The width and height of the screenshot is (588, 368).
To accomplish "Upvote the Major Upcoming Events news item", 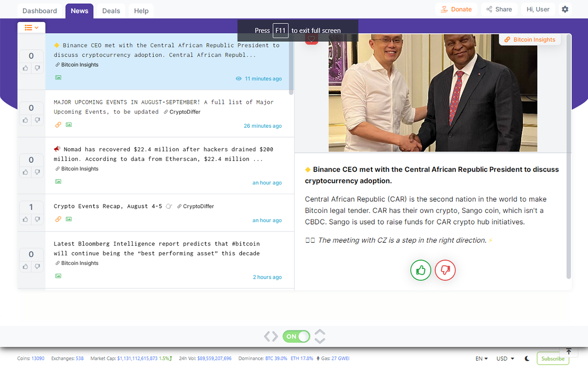I will (x=25, y=120).
